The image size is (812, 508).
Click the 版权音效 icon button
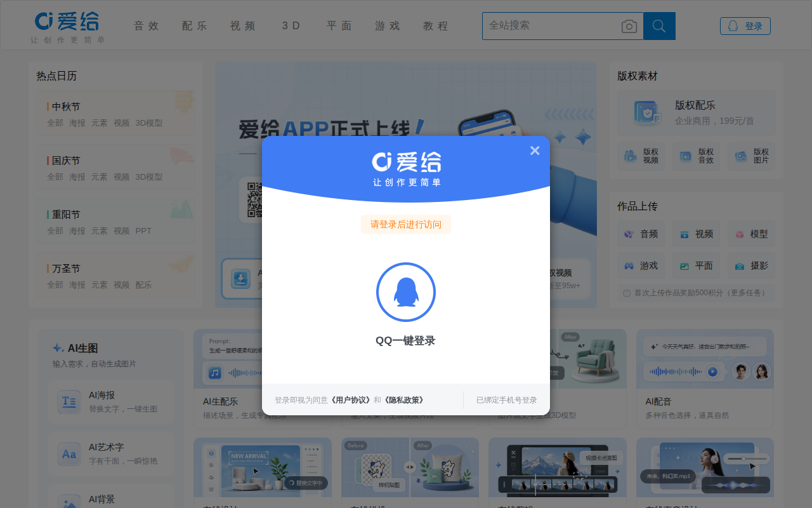click(697, 156)
